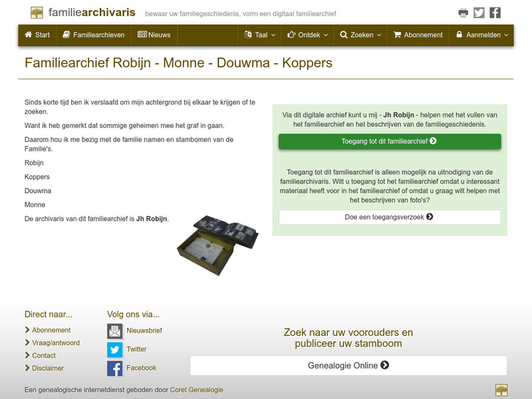
Task: Click the Twitter bird icon under Volg ons via
Action: tap(114, 348)
